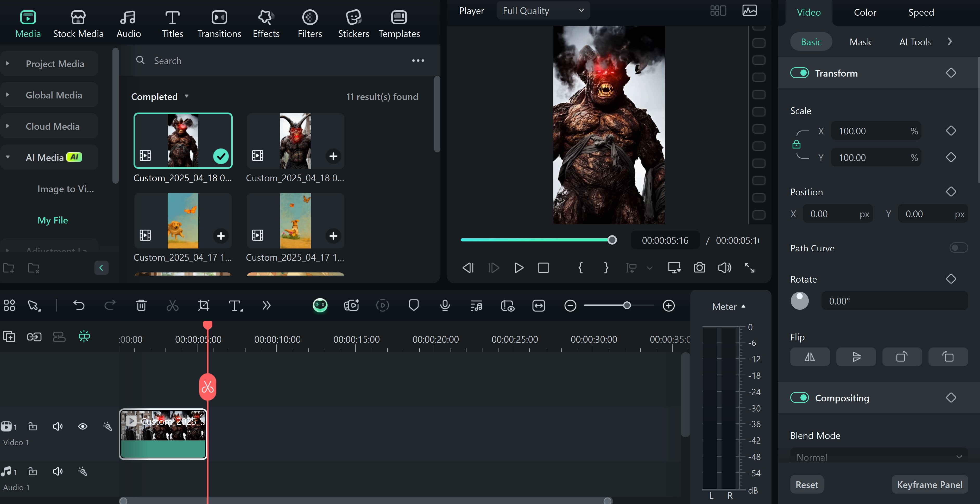This screenshot has height=504, width=980.
Task: Click the marker shield icon
Action: click(x=414, y=305)
